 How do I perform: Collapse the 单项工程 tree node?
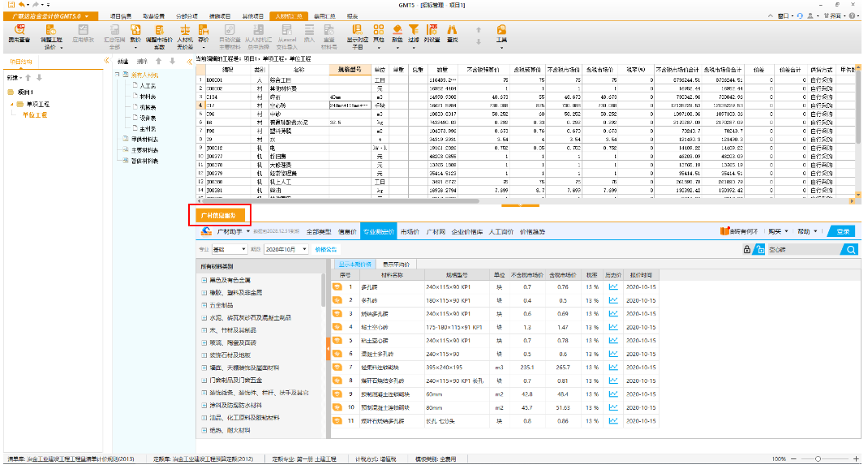(x=11, y=105)
